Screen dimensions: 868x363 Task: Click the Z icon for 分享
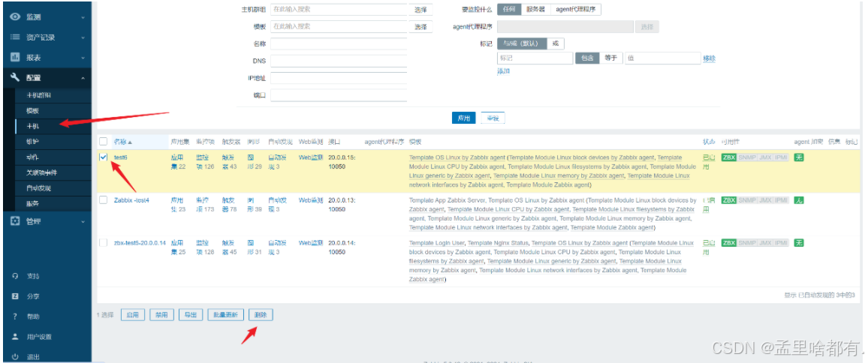click(x=16, y=296)
